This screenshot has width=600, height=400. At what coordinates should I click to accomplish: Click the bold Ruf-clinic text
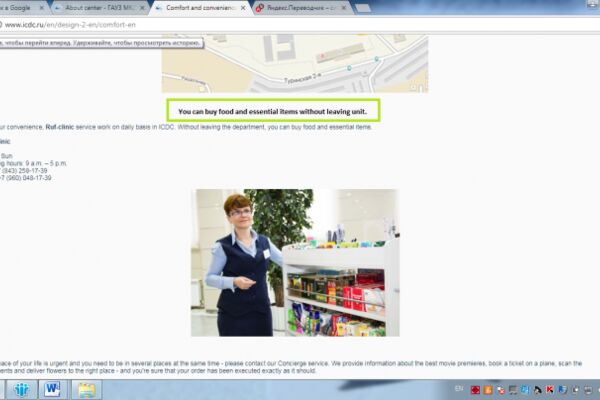coord(59,127)
